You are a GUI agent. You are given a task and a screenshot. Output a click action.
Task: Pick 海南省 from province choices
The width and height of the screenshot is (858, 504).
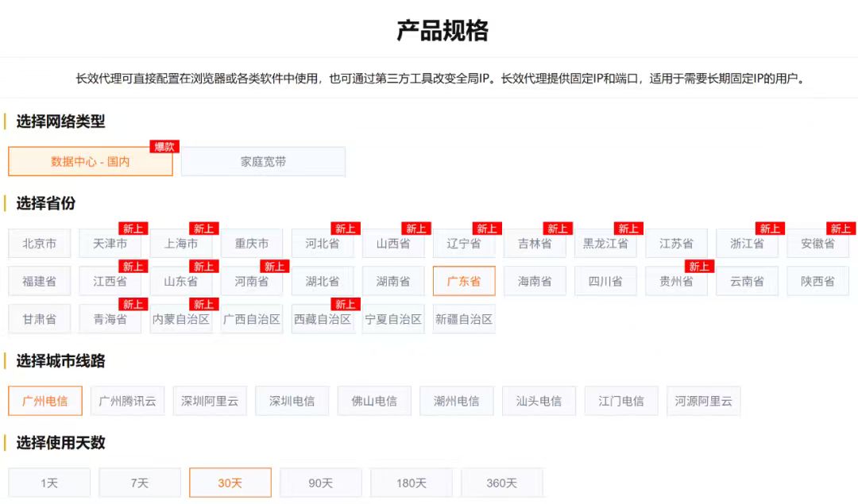pos(534,281)
